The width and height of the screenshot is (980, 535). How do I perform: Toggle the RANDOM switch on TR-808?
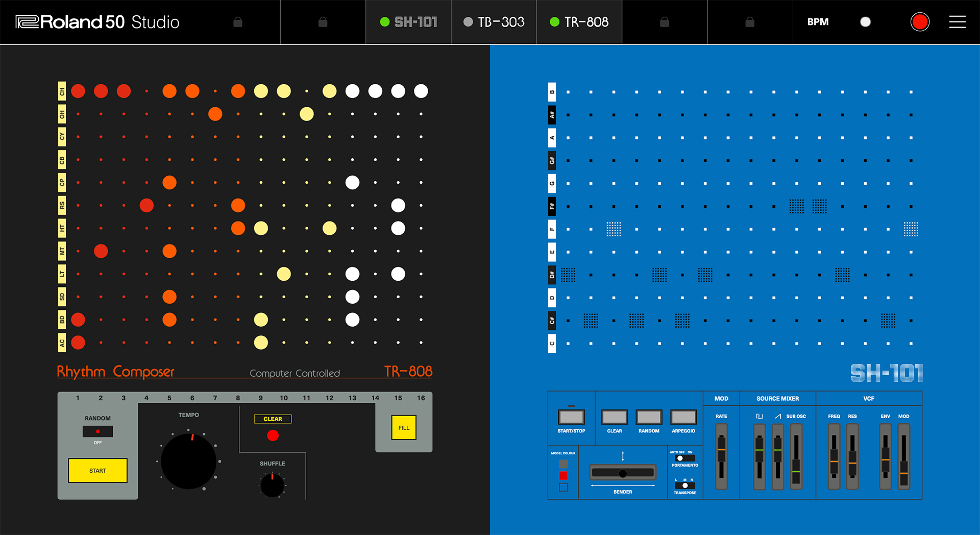pyautogui.click(x=97, y=431)
